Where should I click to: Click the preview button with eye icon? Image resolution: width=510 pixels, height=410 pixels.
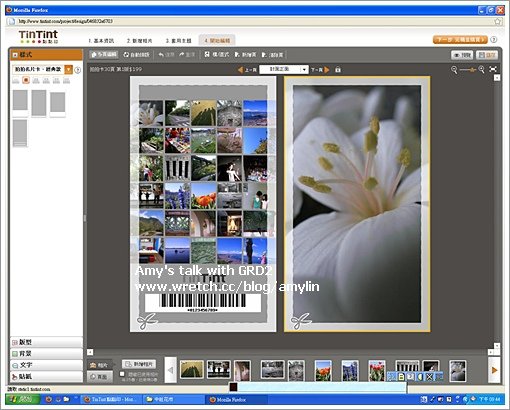462,55
